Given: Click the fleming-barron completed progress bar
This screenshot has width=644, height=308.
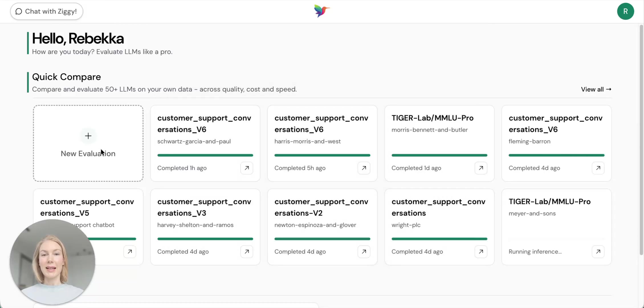Looking at the screenshot, I should pos(557,155).
